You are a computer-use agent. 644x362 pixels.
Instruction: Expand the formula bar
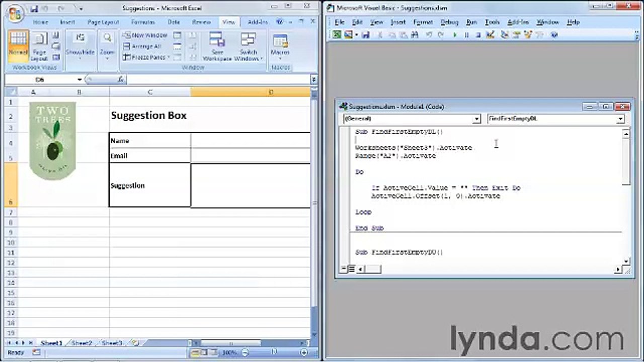314,80
